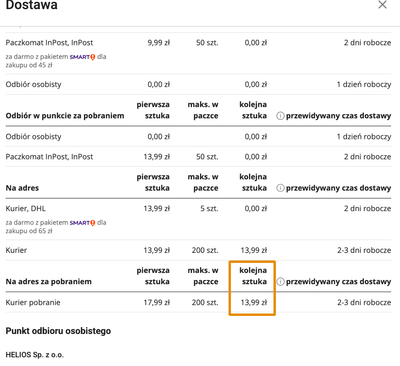Select the Kurier pobranie row label
The image size is (400, 366).
click(x=33, y=303)
